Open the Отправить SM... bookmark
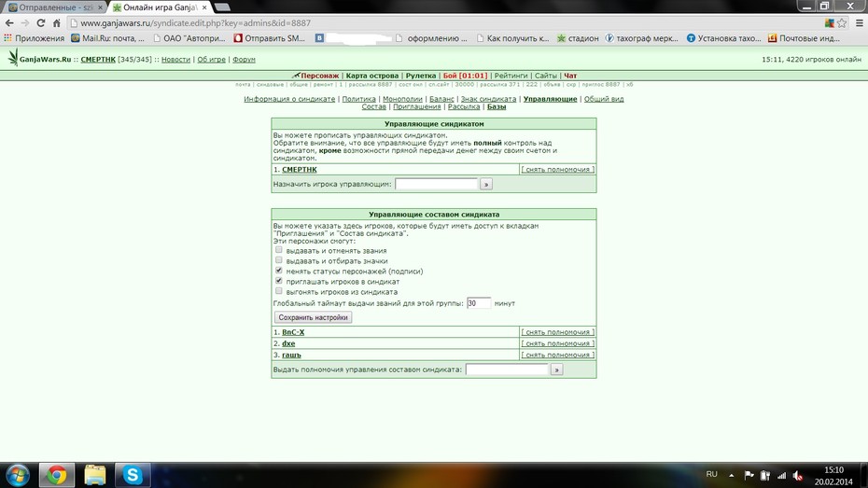The image size is (868, 488). coord(270,38)
